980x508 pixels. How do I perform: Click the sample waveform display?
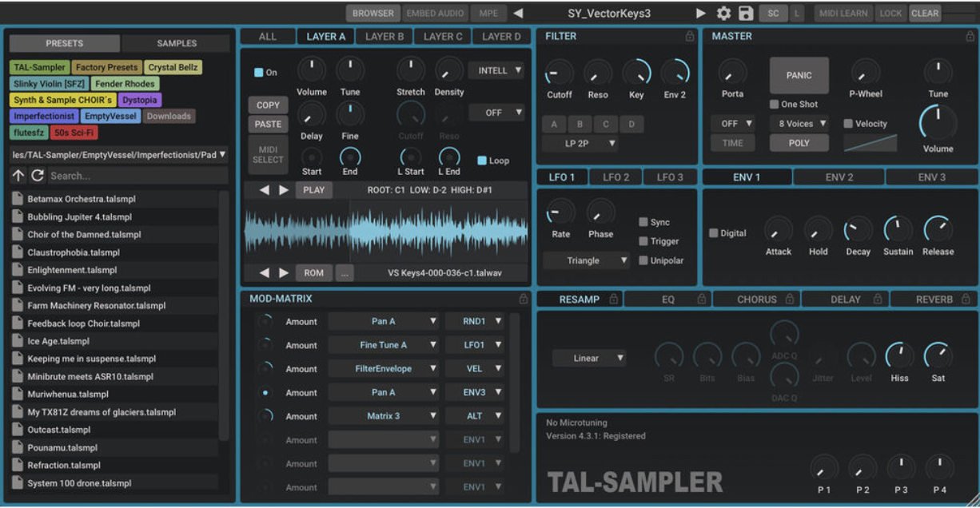(x=385, y=232)
